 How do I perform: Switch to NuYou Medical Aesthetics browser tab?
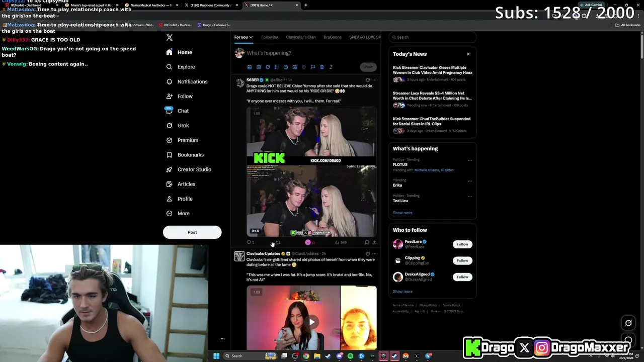click(x=151, y=5)
